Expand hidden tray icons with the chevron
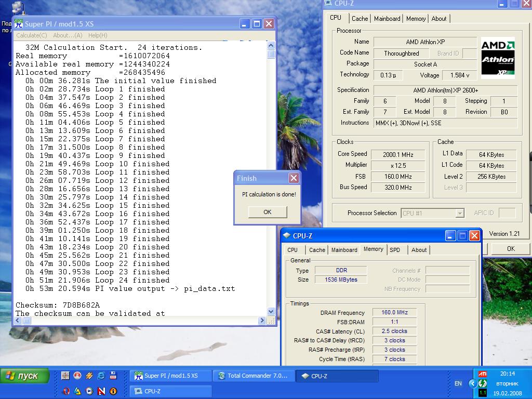The height and width of the screenshot is (399, 532). 472,383
